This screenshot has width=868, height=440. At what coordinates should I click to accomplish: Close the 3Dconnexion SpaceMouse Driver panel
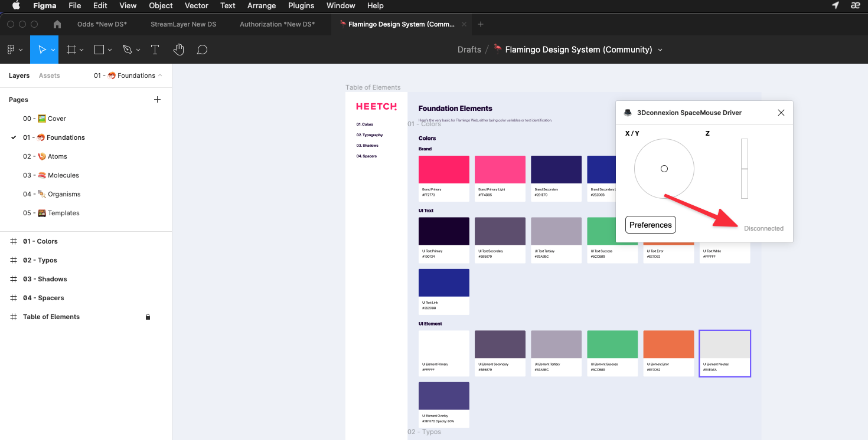pyautogui.click(x=781, y=113)
